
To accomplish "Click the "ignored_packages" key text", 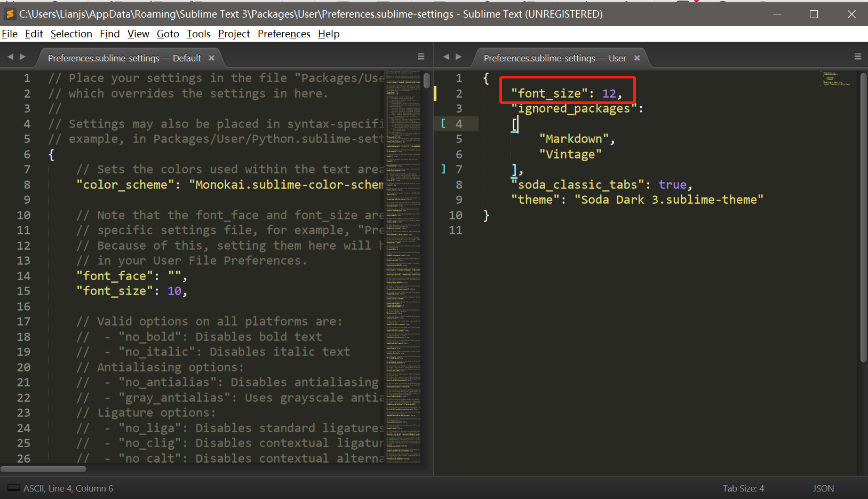I will 574,109.
